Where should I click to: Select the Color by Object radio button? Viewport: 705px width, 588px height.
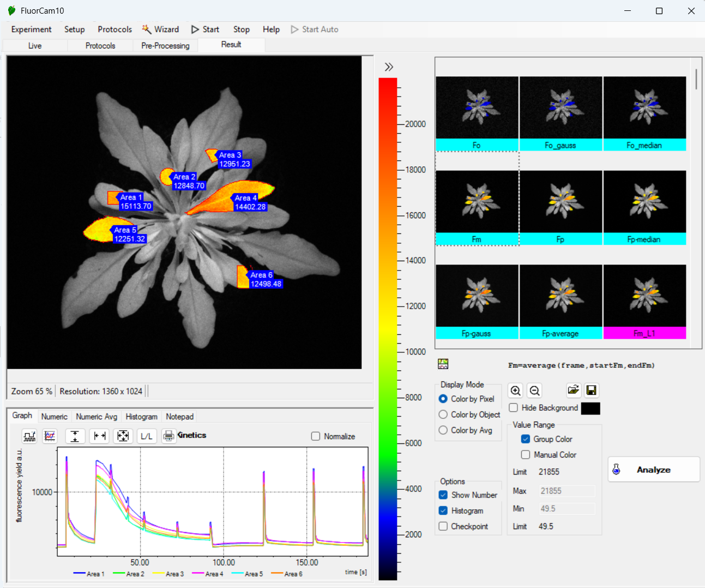click(443, 415)
